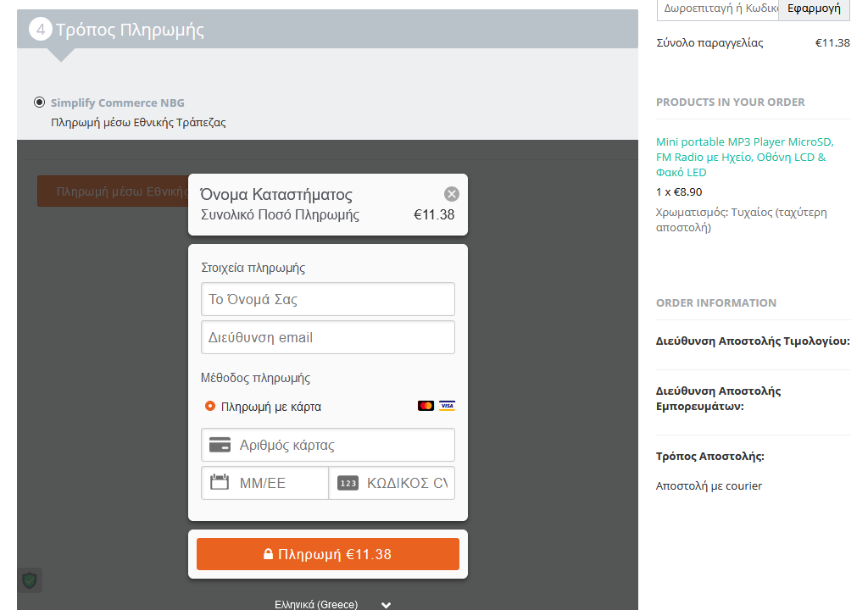The image size is (868, 610).
Task: Click the green shield icon at bottom left
Action: coord(30,580)
